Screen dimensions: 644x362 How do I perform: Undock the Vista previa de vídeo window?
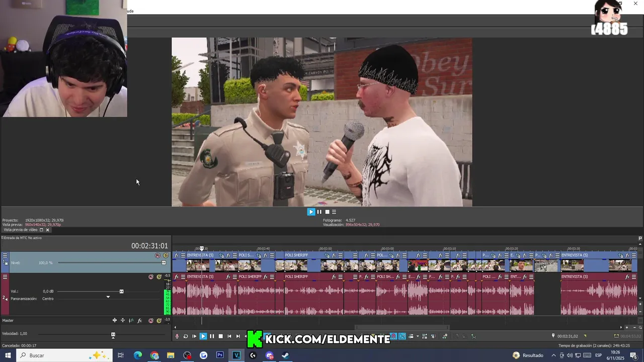click(x=41, y=230)
